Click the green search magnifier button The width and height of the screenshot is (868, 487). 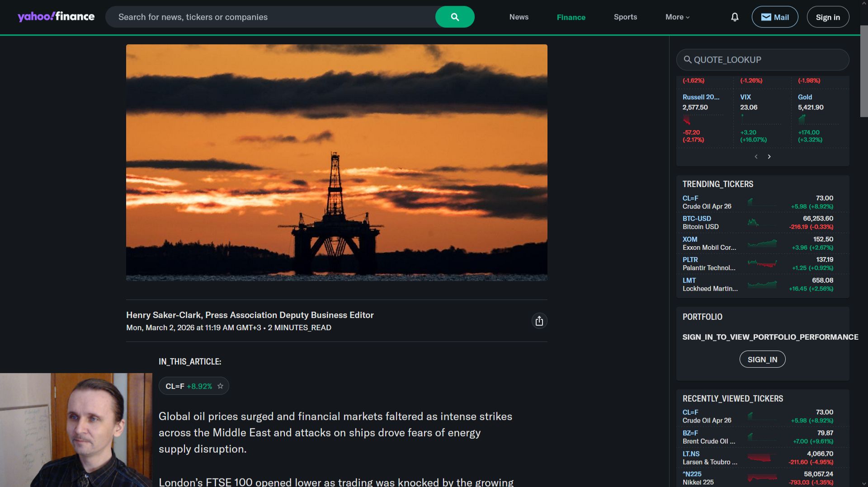tap(454, 17)
